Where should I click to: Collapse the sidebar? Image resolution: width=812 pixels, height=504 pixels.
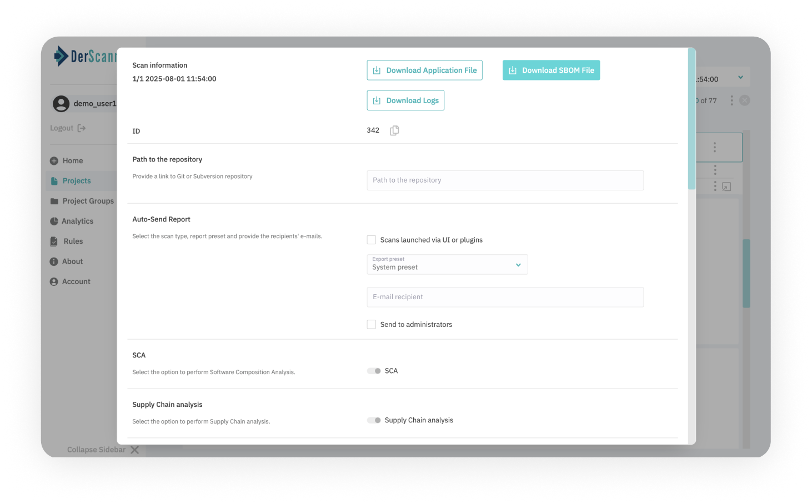103,450
